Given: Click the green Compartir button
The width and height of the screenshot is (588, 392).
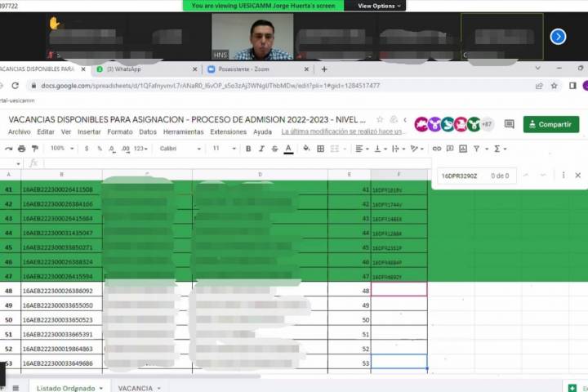Looking at the screenshot, I should pyautogui.click(x=551, y=124).
